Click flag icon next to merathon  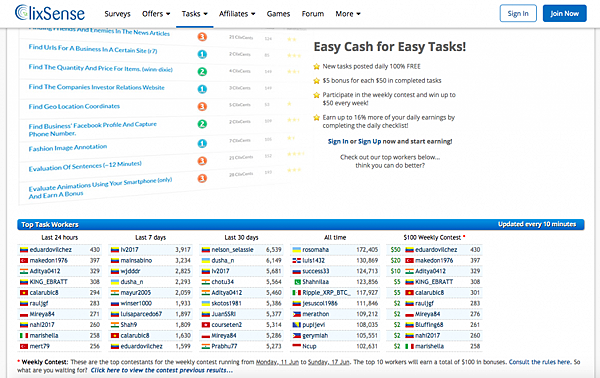click(297, 314)
